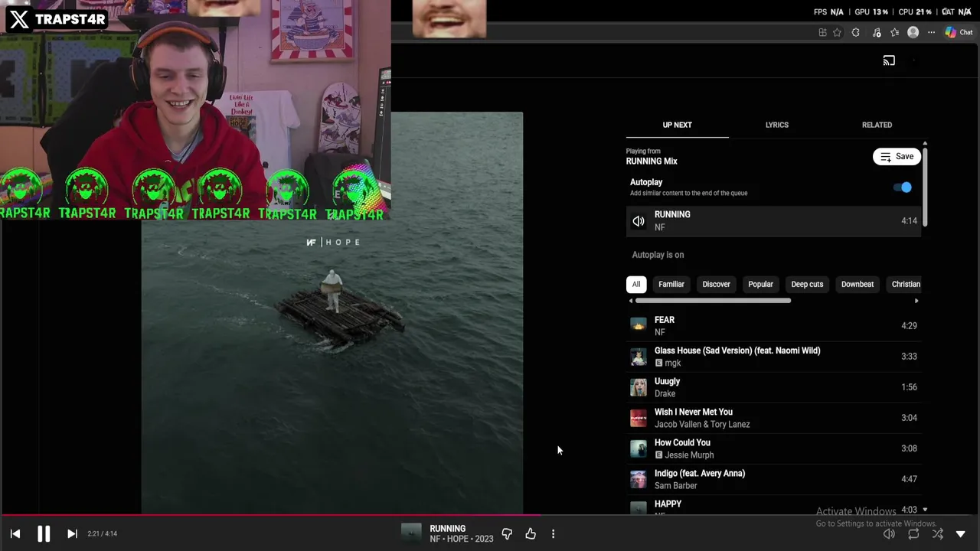Play Glass House (Sad Version) from queue
Viewport: 980px width, 551px height.
pyautogui.click(x=773, y=357)
